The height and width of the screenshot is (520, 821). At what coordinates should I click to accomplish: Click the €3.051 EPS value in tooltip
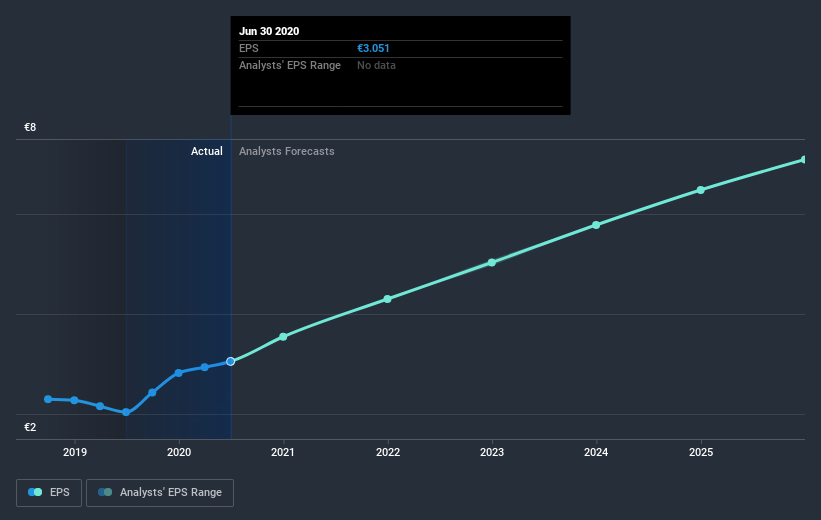click(x=373, y=48)
